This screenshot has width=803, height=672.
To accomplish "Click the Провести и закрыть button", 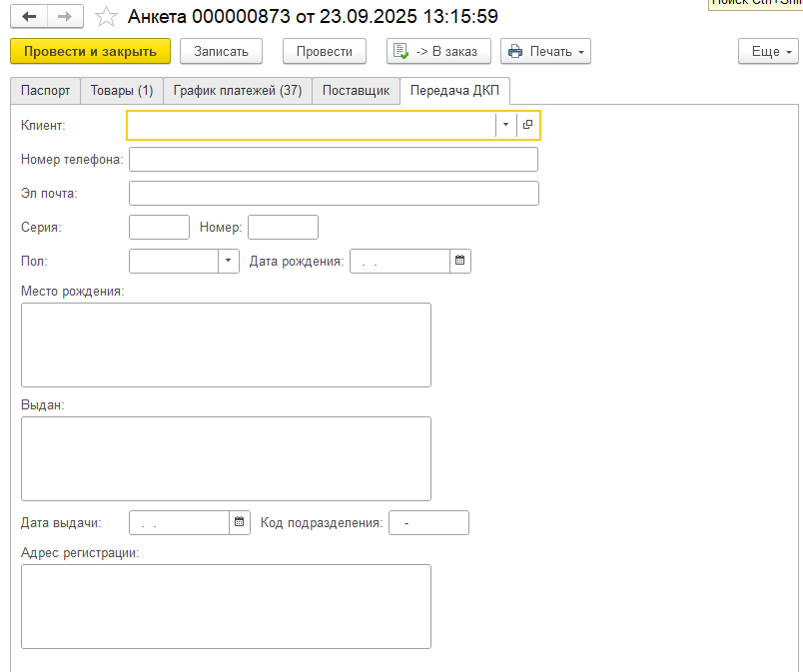I will tap(90, 51).
